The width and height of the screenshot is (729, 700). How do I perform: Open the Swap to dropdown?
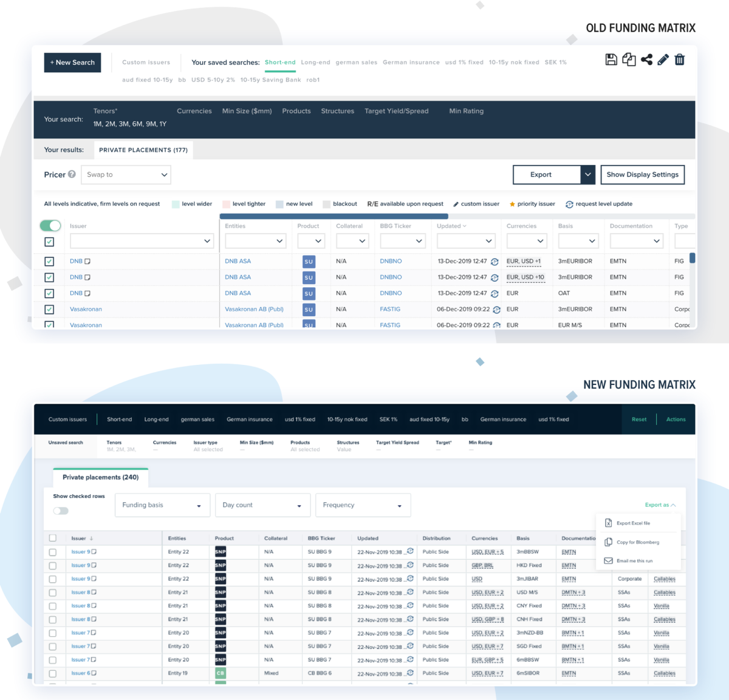coord(126,175)
